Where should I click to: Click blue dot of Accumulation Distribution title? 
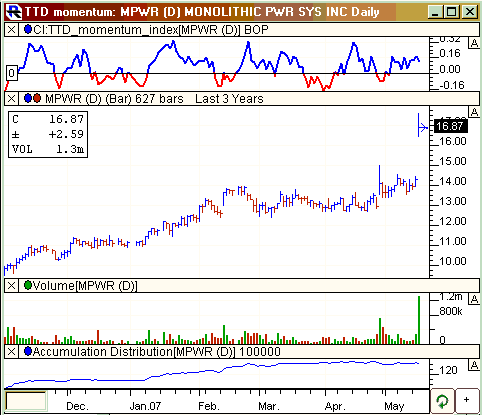(x=28, y=351)
